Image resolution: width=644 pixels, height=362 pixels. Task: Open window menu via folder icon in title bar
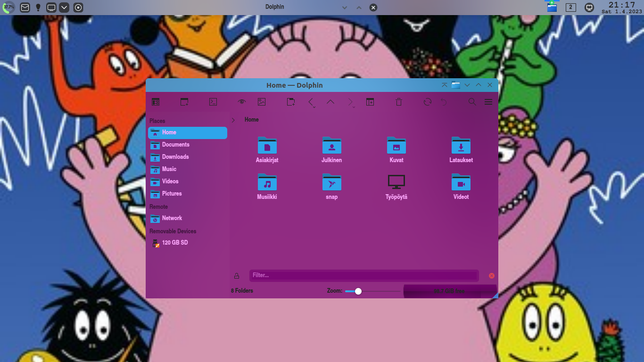[456, 85]
